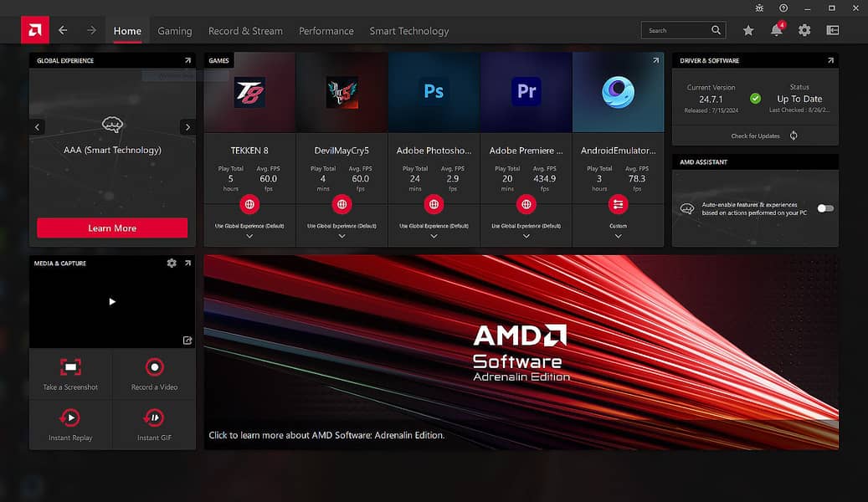Open the AndroidEmulator thumbnail
868x502 pixels.
(x=619, y=92)
